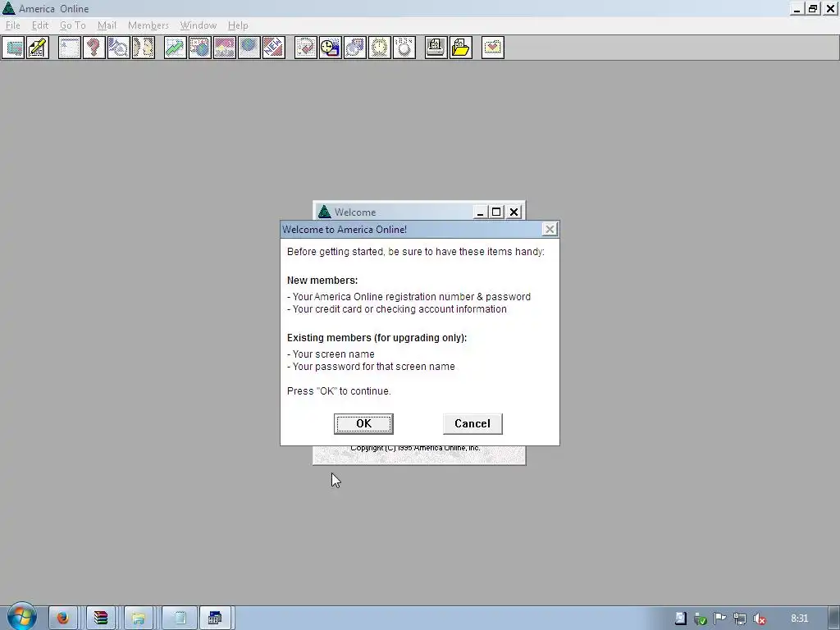Click the 'Your screen name' line
This screenshot has width=840, height=630.
pyautogui.click(x=331, y=354)
